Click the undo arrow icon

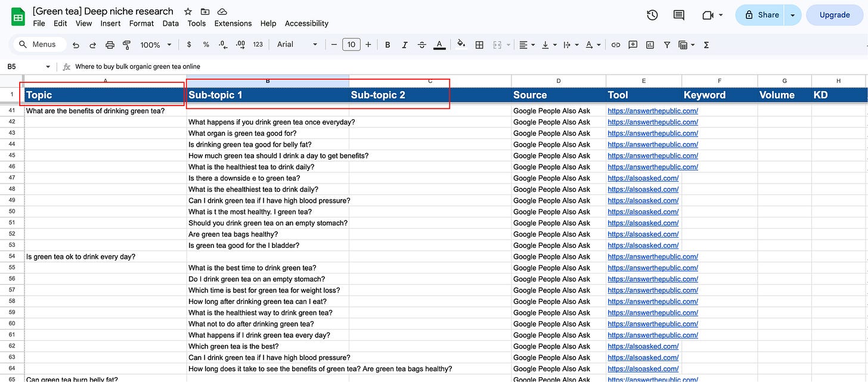[76, 45]
